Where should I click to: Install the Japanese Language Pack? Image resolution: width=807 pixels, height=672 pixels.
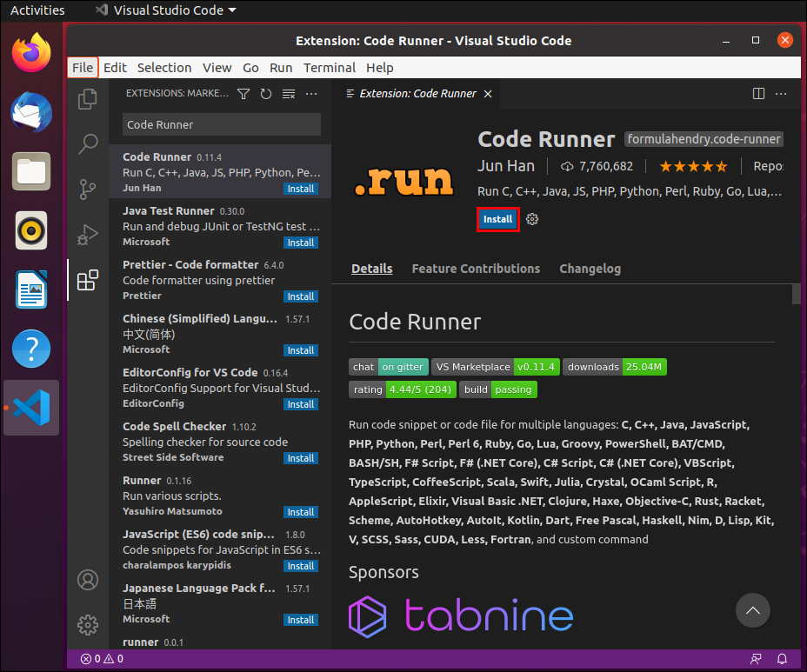(x=301, y=620)
